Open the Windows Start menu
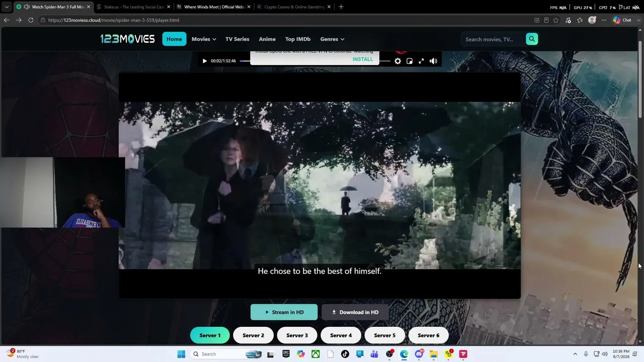This screenshot has width=644, height=362. pos(181,354)
